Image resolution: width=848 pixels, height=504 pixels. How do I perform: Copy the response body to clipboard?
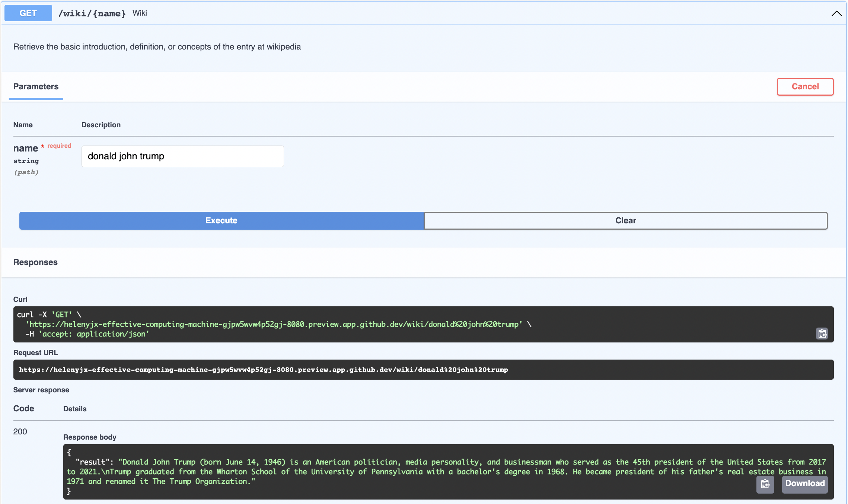[x=765, y=484]
